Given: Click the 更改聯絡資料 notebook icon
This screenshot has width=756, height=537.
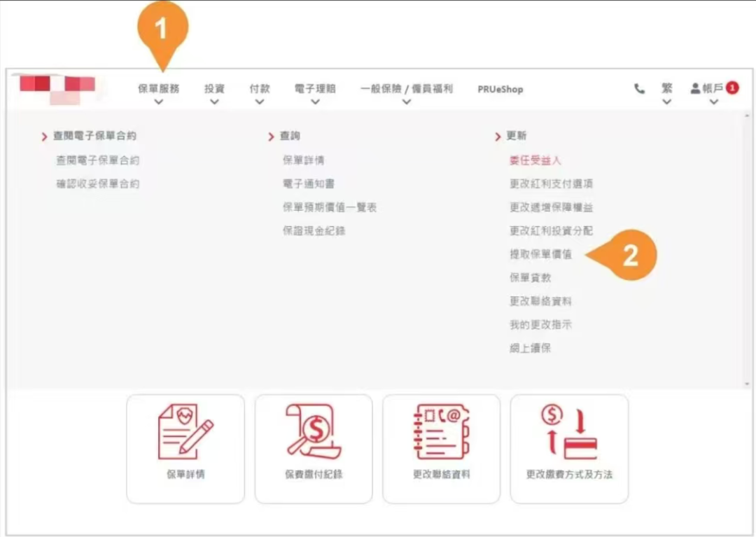Looking at the screenshot, I should pos(441,431).
